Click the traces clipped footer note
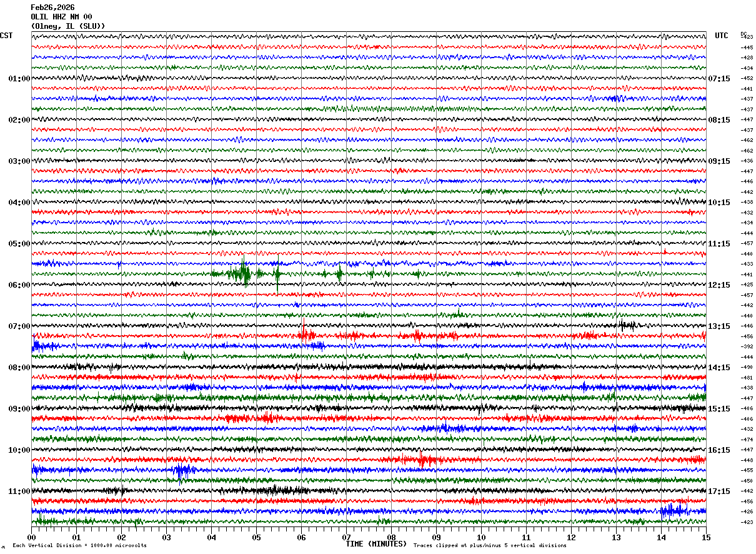The width and height of the screenshot is (756, 554). pyautogui.click(x=490, y=545)
